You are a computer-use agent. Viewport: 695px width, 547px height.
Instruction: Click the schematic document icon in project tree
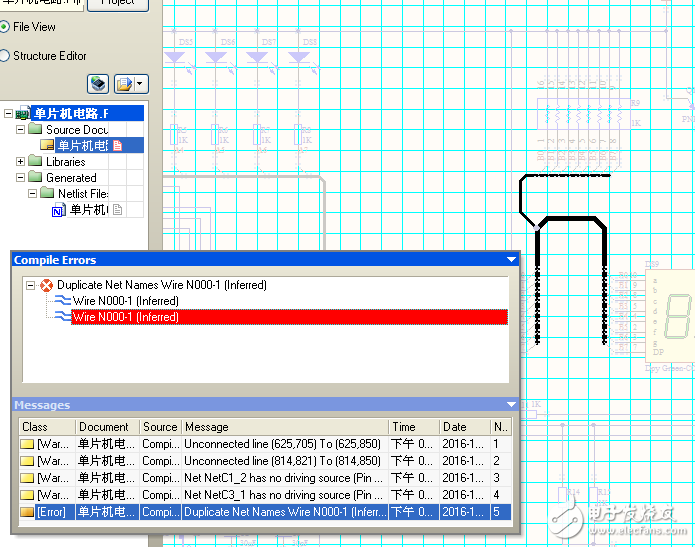(46, 146)
